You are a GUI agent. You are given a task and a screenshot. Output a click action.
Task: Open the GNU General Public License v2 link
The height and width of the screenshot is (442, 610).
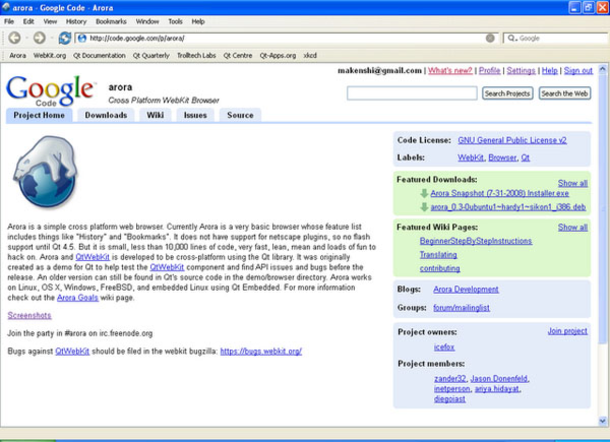pos(512,140)
